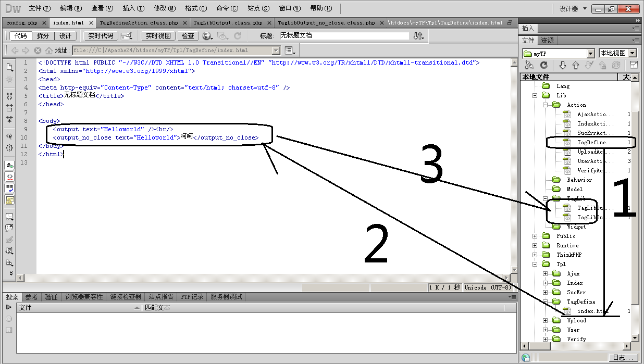644x364 pixels.
Task: Toggle Live Code button
Action: 101,36
